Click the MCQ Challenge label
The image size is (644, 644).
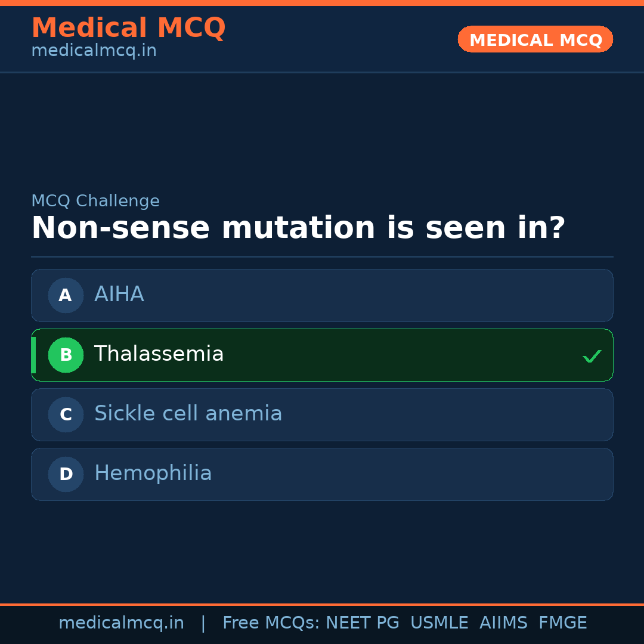[x=95, y=202]
